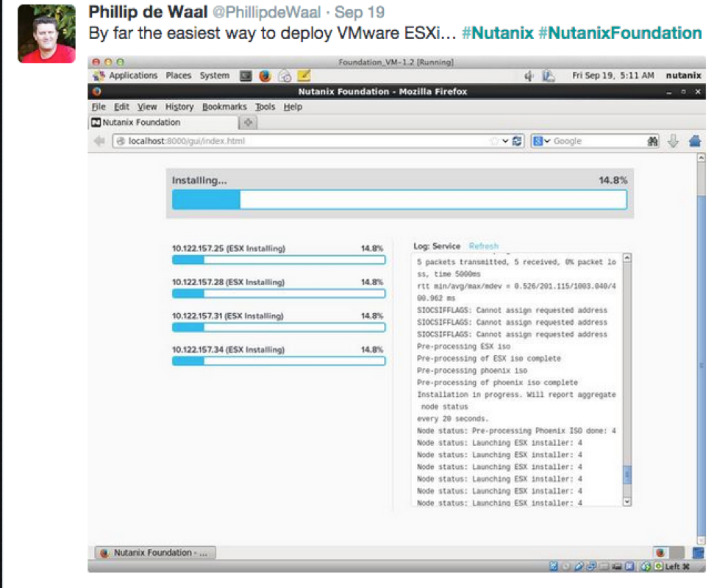Open the Places menu

pyautogui.click(x=179, y=76)
